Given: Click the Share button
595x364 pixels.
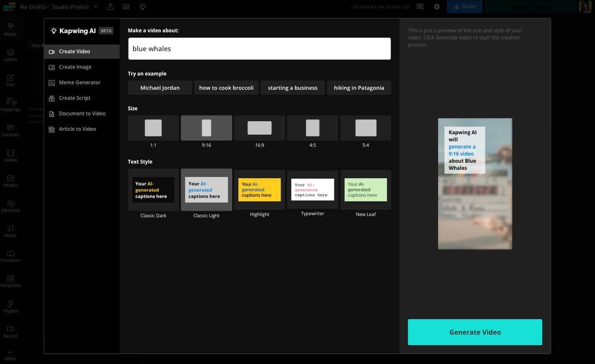Looking at the screenshot, I should coord(465,7).
